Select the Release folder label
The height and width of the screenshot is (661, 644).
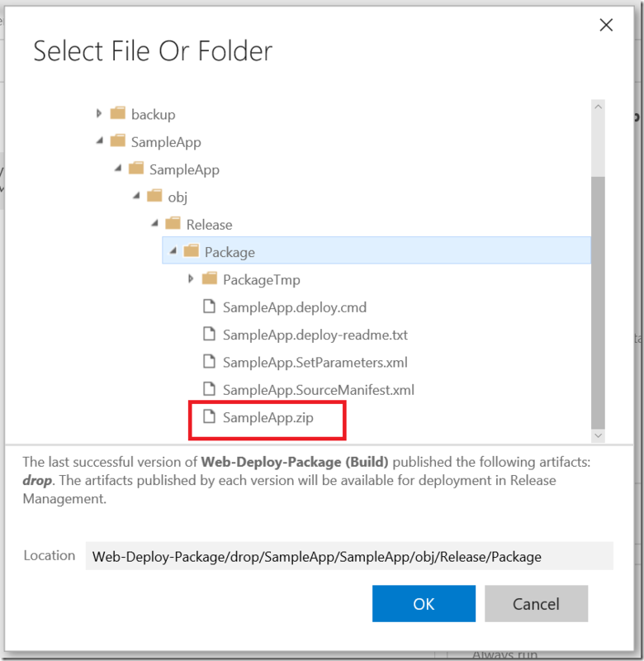tap(210, 225)
